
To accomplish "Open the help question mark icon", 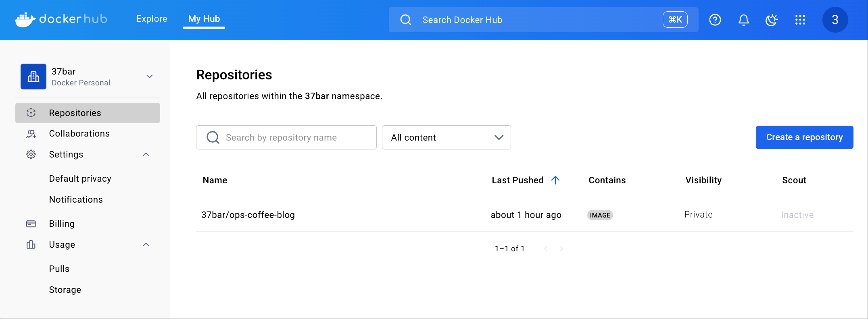I will click(x=715, y=20).
